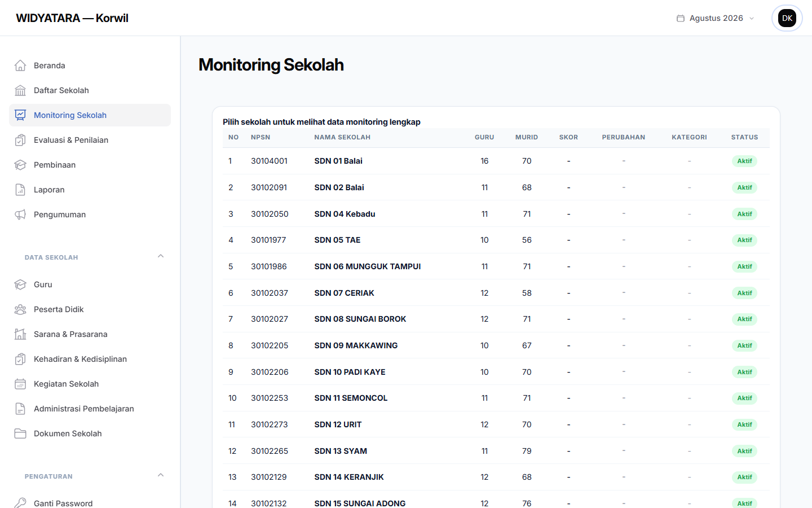
Task: Collapse the PENGATURAN section
Action: tap(161, 475)
